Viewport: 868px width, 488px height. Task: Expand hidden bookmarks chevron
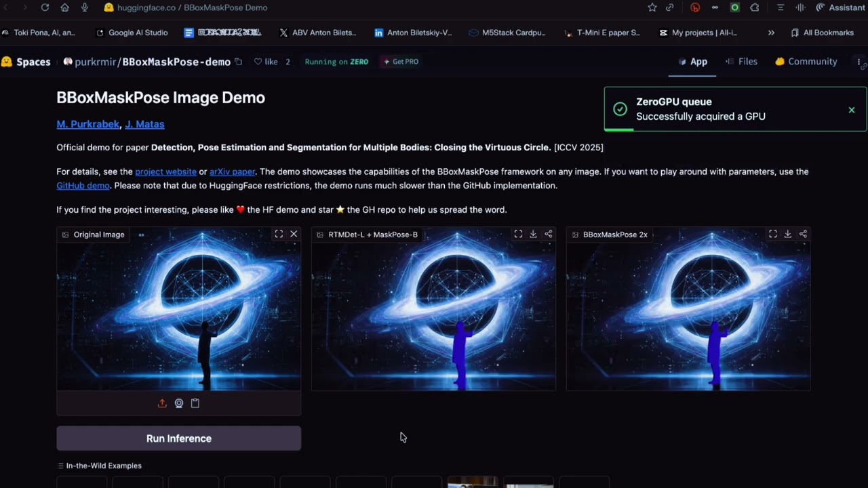tap(771, 33)
